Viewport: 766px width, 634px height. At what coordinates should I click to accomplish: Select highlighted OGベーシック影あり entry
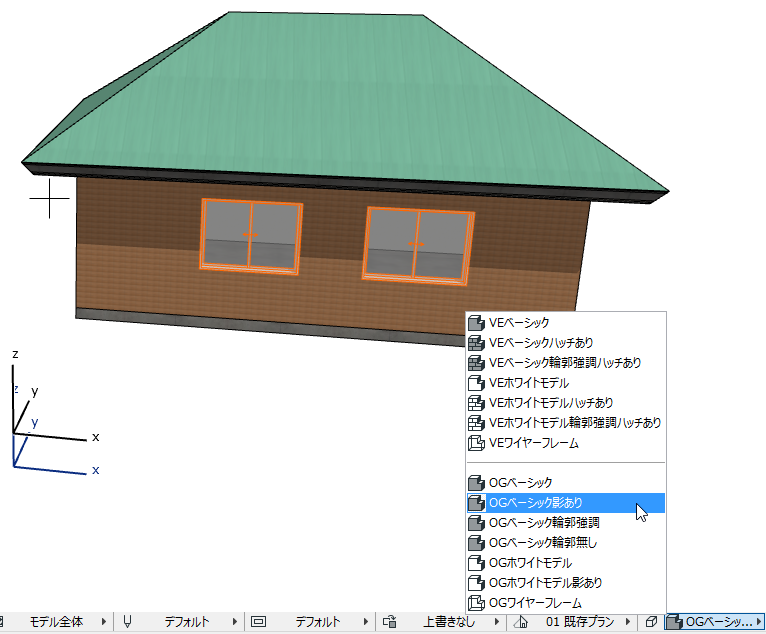(566, 503)
